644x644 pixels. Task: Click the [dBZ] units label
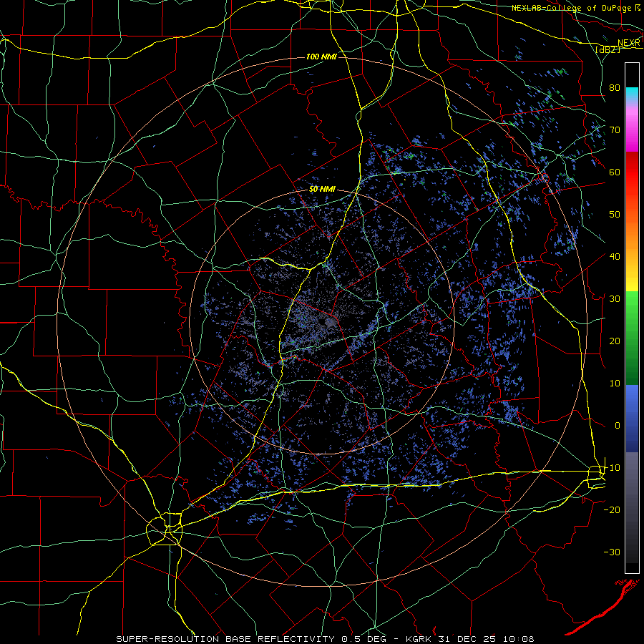coord(608,49)
